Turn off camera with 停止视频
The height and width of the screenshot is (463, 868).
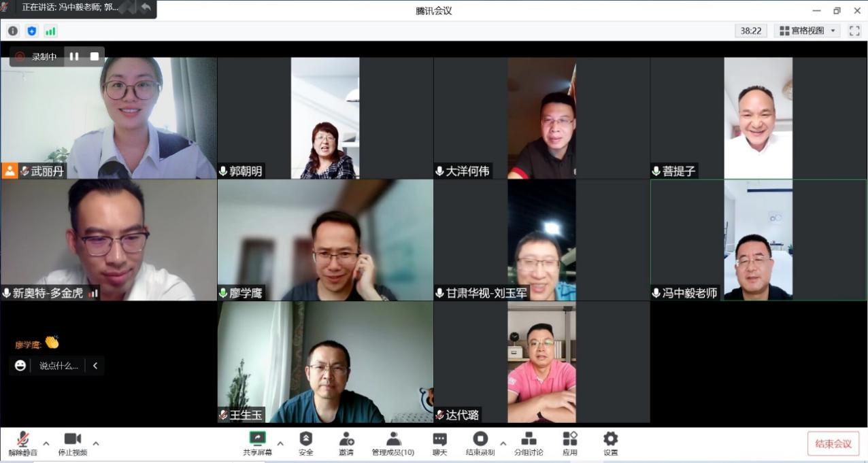coord(72,443)
